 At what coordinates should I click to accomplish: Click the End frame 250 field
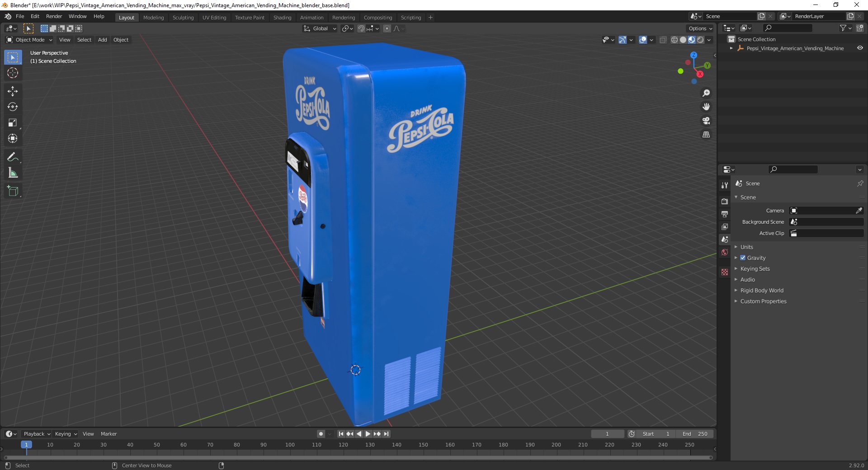click(695, 434)
